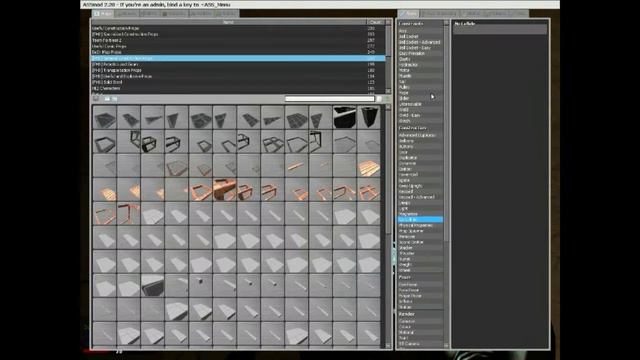This screenshot has height=360, width=640.
Task: Spawn the dark box prop among the grey plates
Action: (153, 286)
